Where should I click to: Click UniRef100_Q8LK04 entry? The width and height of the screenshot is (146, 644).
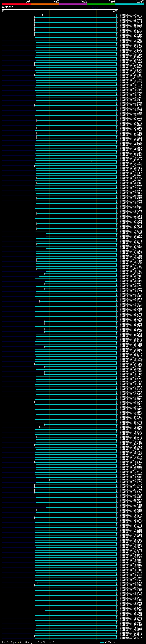click(x=131, y=63)
